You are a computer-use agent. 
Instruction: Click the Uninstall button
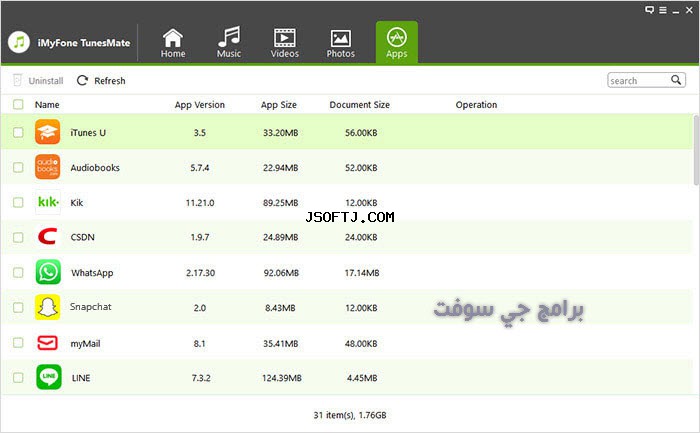(x=38, y=80)
